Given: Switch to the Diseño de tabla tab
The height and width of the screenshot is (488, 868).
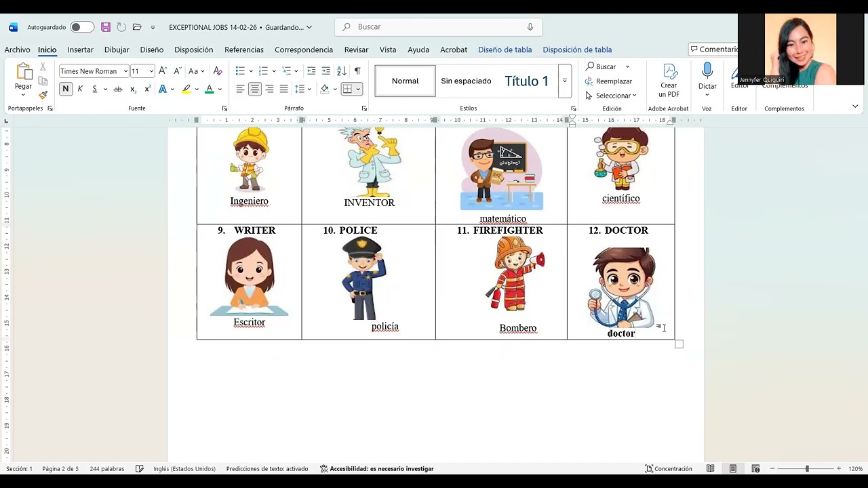Looking at the screenshot, I should pos(505,49).
